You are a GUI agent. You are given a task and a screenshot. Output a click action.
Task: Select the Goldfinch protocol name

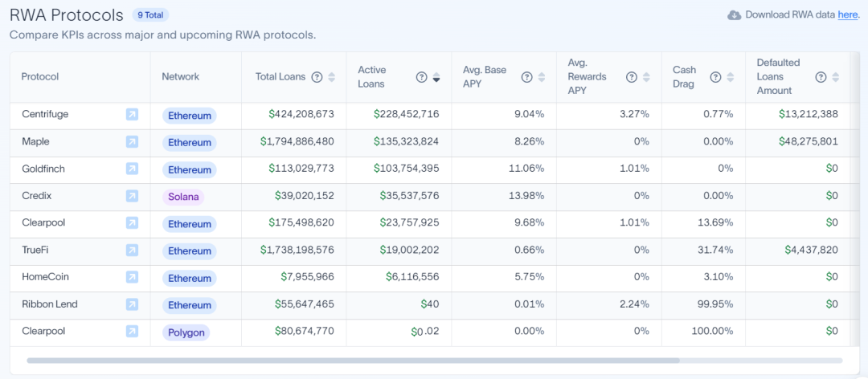pos(43,169)
